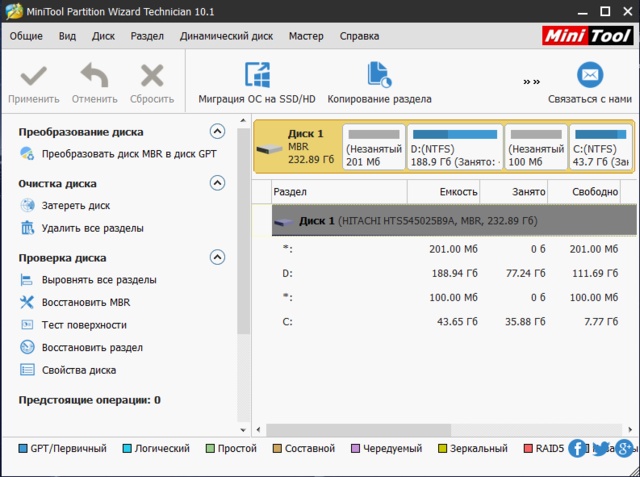The image size is (640, 477).
Task: Click Surface Test link
Action: (84, 325)
